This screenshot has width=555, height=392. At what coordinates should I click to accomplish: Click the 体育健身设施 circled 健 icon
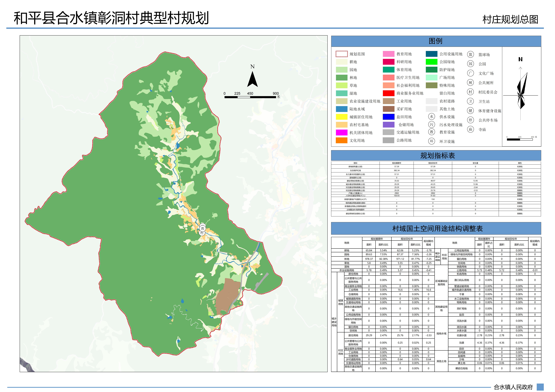(470, 111)
